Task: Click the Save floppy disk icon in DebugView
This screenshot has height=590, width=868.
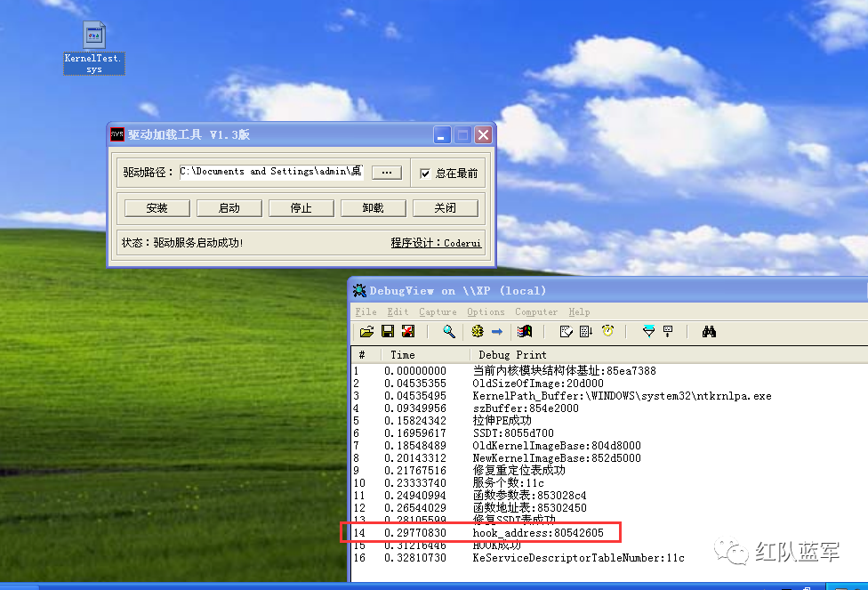Action: coord(388,331)
